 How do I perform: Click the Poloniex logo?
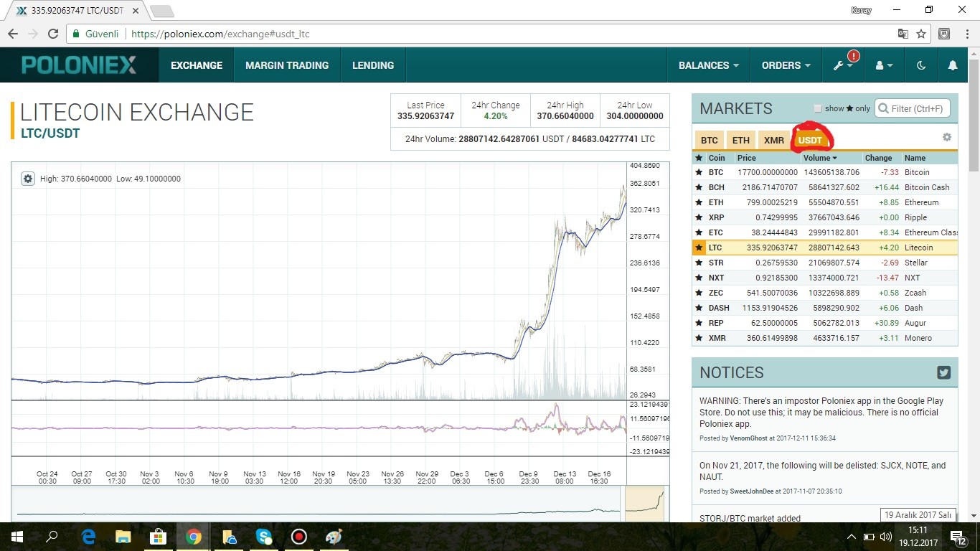pyautogui.click(x=79, y=65)
